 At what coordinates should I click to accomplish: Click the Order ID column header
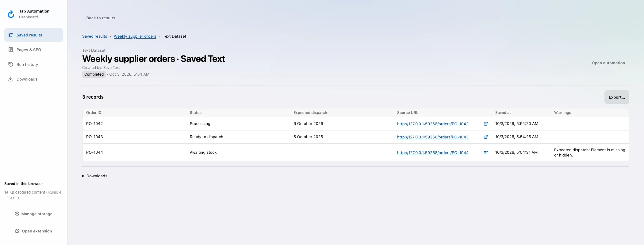(94, 113)
